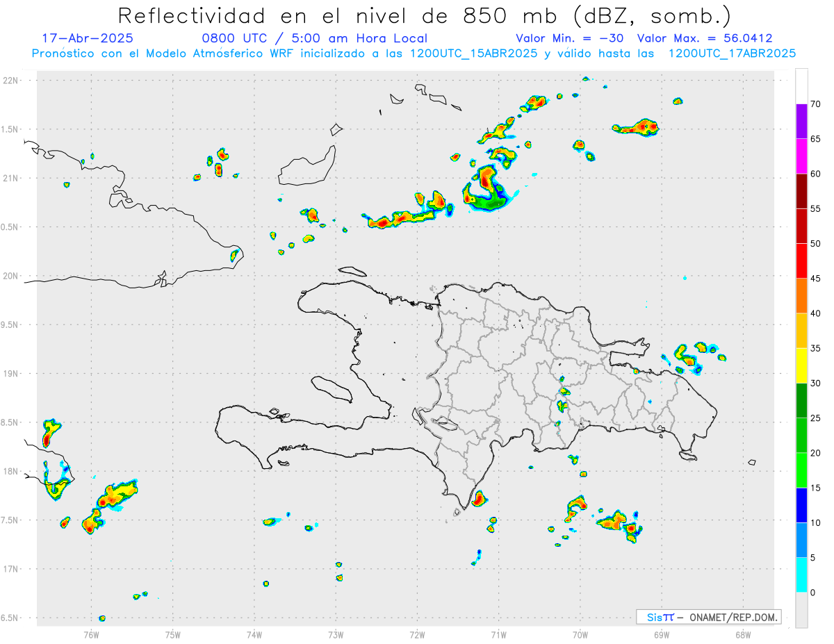Click the '18N' latitude label

[11, 471]
